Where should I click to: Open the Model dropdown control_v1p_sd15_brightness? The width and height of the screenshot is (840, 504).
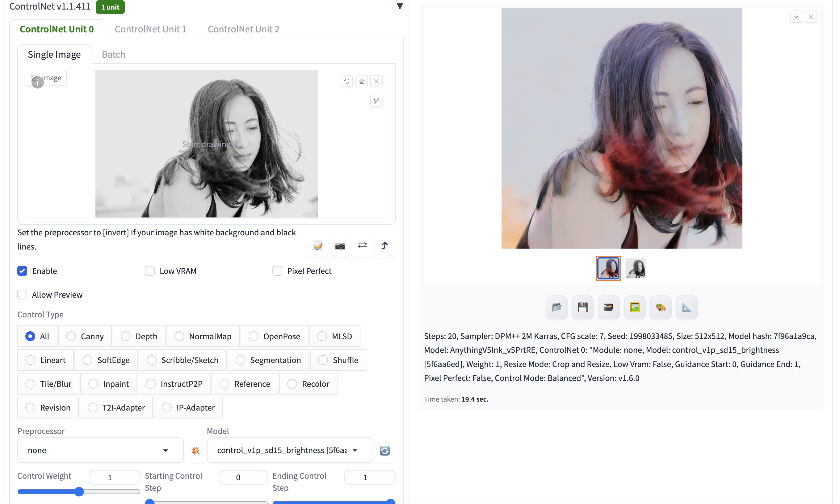289,450
